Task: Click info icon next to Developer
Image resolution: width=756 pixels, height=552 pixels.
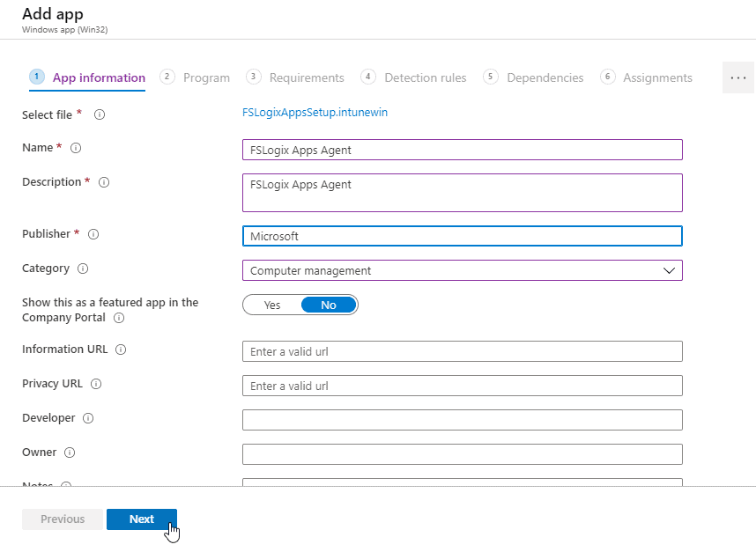Action: click(88, 418)
